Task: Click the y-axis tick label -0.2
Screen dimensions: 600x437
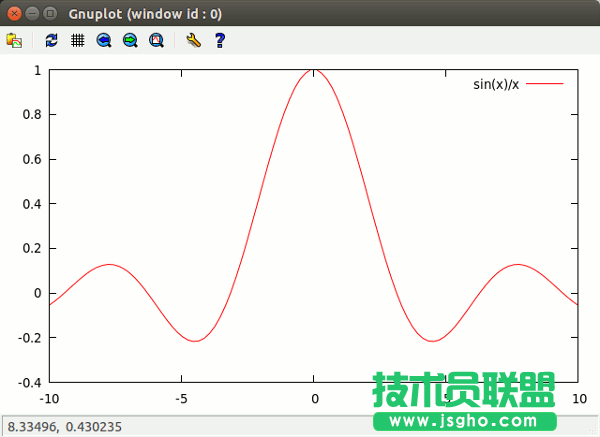Action: pos(29,338)
